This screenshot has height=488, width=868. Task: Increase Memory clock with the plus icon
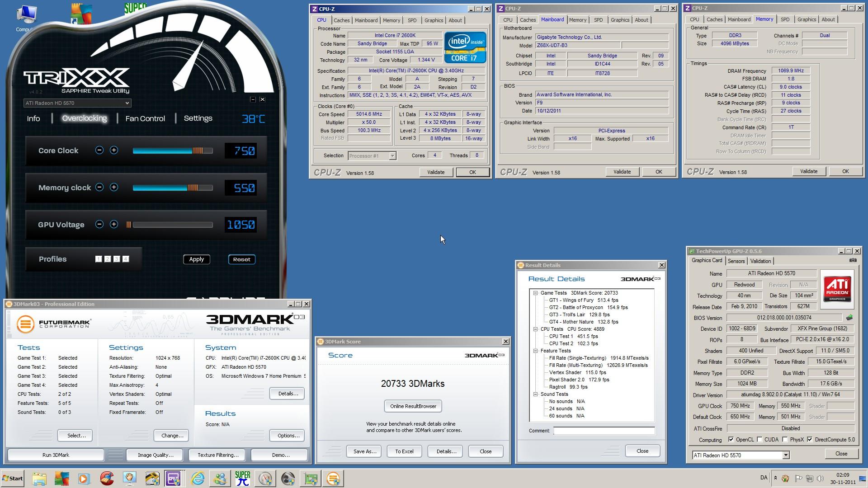click(114, 187)
